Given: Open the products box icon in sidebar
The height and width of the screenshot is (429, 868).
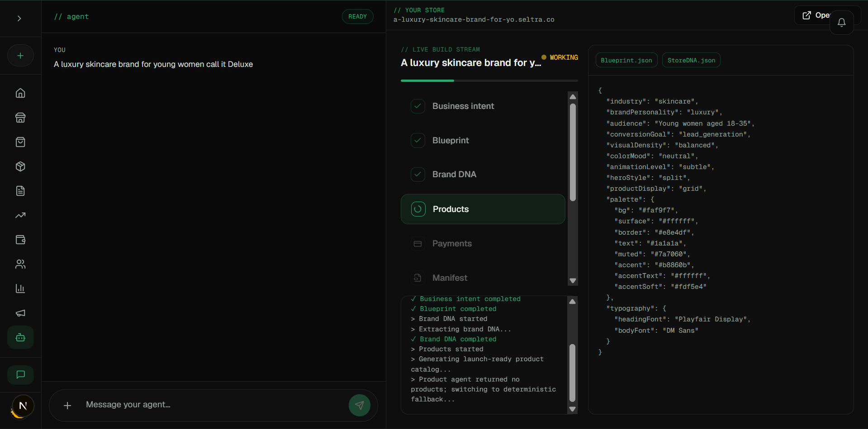Looking at the screenshot, I should tap(20, 166).
